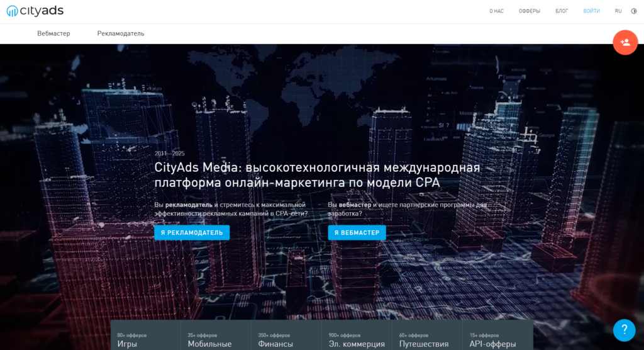Select the Финансы offers category
Image resolution: width=644 pixels, height=350 pixels.
(x=286, y=335)
